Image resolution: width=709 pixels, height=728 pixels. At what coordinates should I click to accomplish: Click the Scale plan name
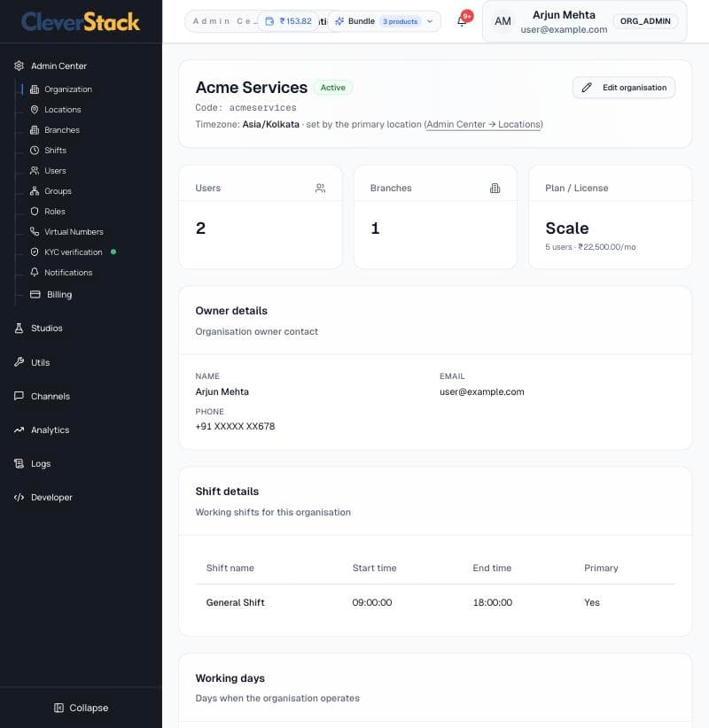[567, 228]
